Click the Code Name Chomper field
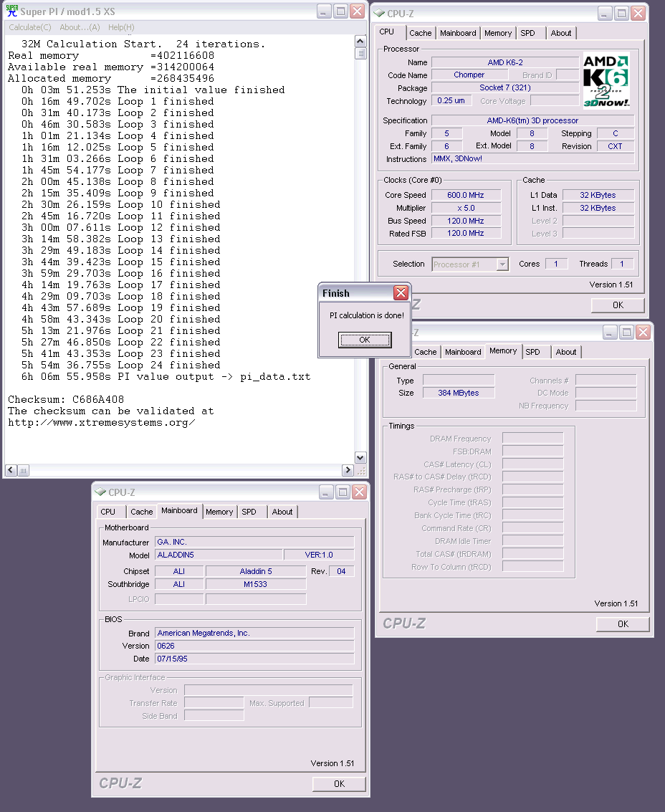 coord(469,75)
